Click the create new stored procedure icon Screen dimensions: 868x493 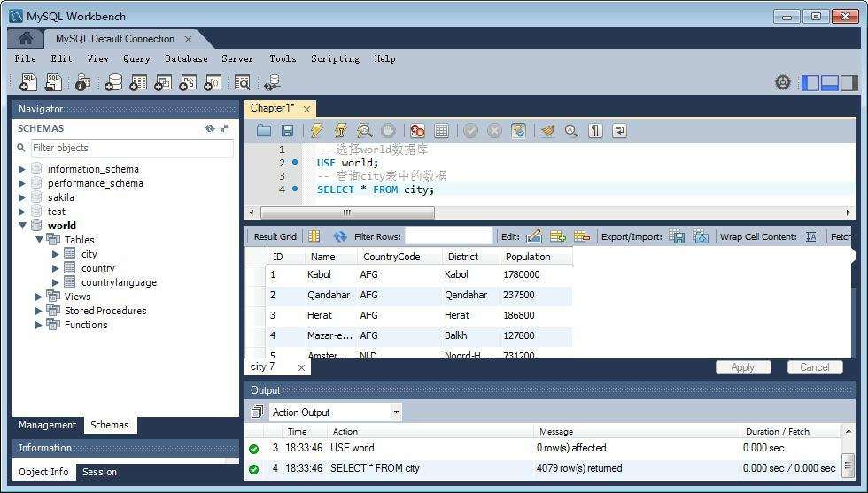tap(188, 82)
